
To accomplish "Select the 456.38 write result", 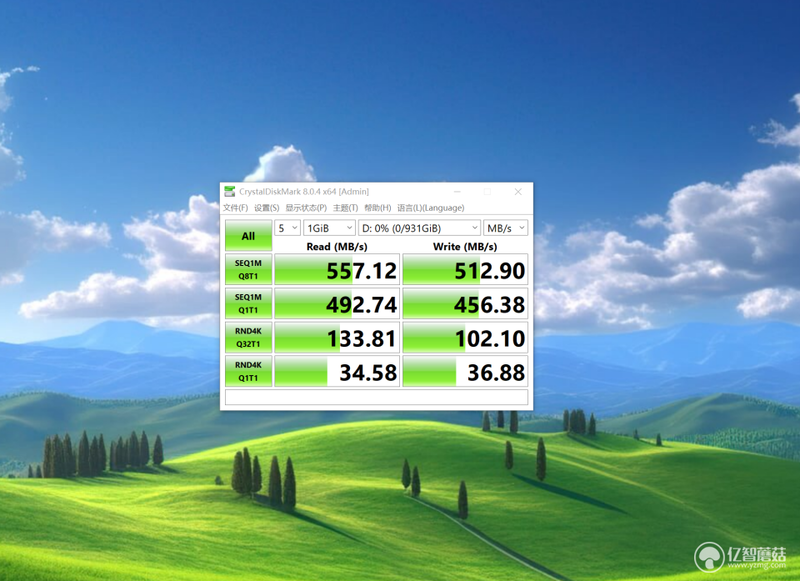I will (465, 304).
